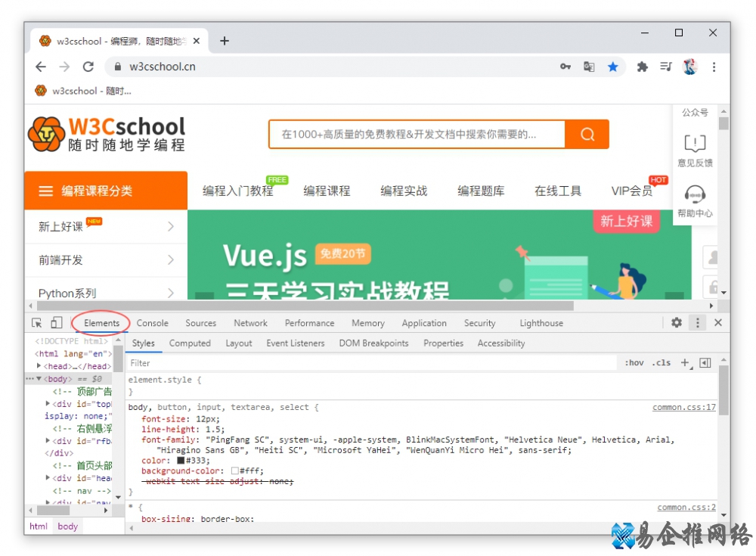This screenshot has width=756, height=556.
Task: Switch to the Console tab
Action: [x=152, y=322]
